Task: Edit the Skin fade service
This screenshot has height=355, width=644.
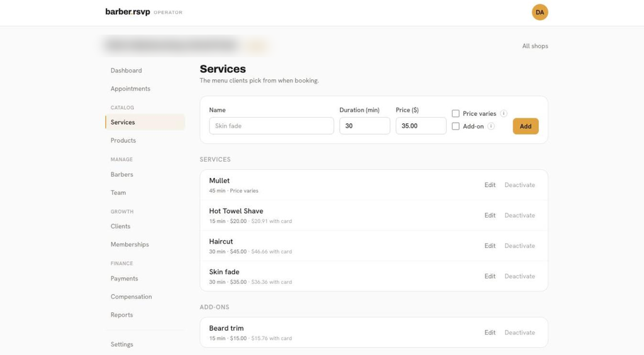Action: pos(489,276)
